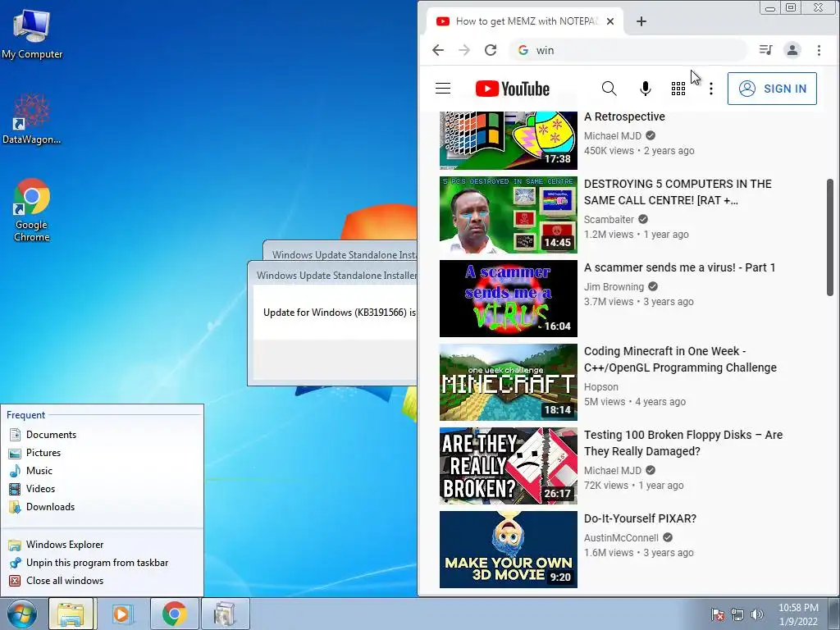The height and width of the screenshot is (630, 840).
Task: Open Michael MJD channel under Floppy Disks video
Action: [612, 470]
